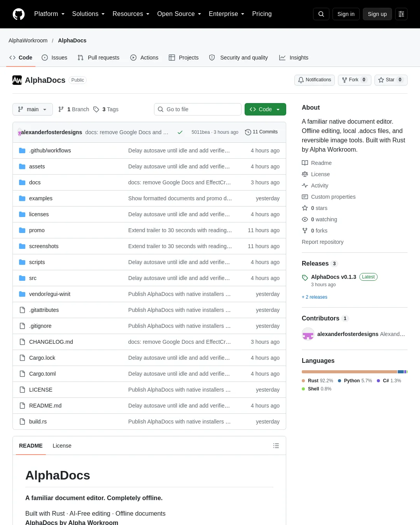Screen dimensions: 420x525
Task: Expand the Enterprise menu
Action: 227,14
